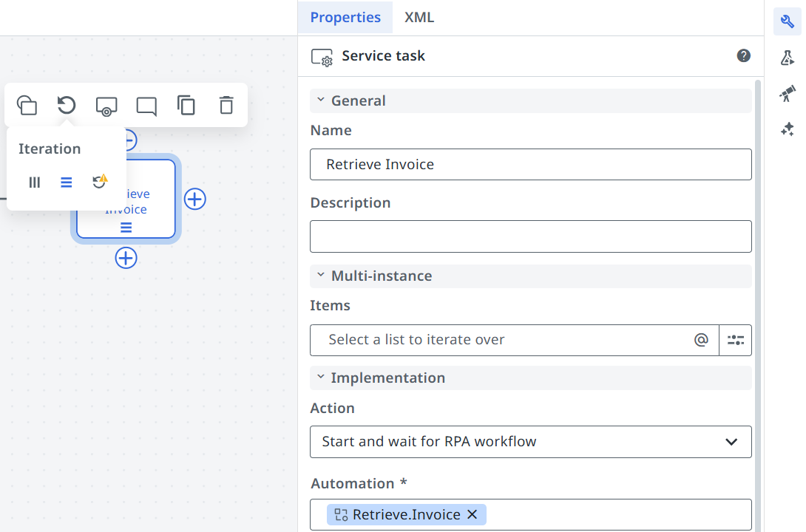Open the Action dropdown

[530, 442]
